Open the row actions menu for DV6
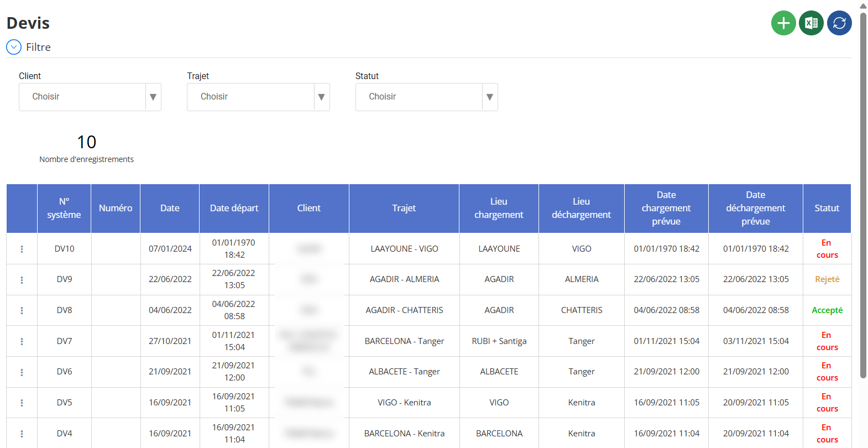Image resolution: width=868 pixels, height=448 pixels. click(x=22, y=372)
